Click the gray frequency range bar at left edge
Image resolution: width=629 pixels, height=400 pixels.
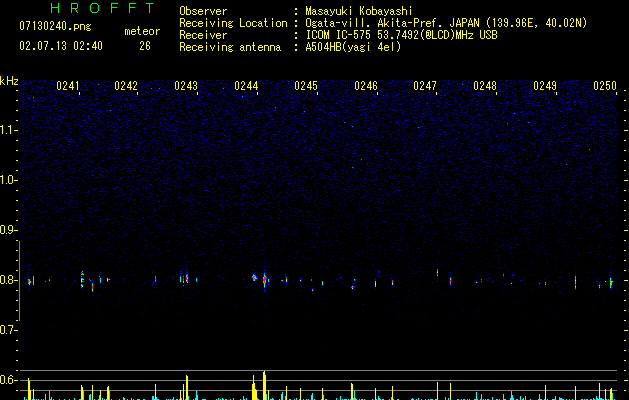coord(19,280)
